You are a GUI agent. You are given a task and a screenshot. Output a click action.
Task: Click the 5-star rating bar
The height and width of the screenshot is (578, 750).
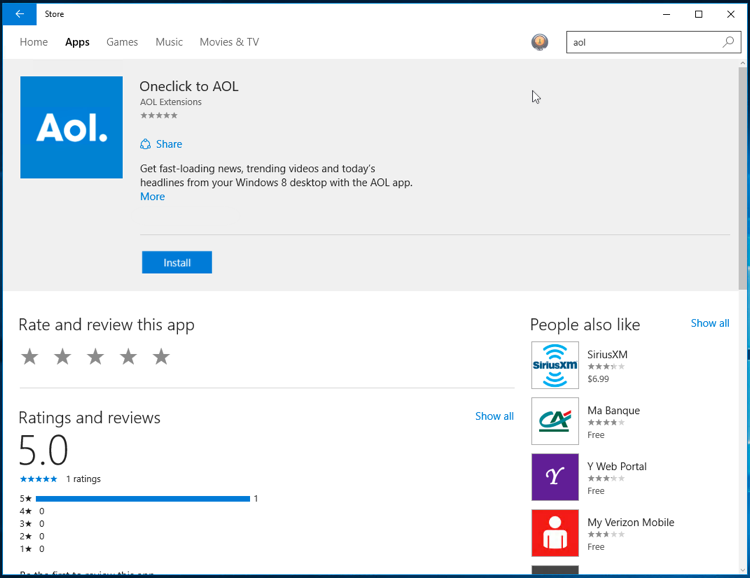(143, 499)
